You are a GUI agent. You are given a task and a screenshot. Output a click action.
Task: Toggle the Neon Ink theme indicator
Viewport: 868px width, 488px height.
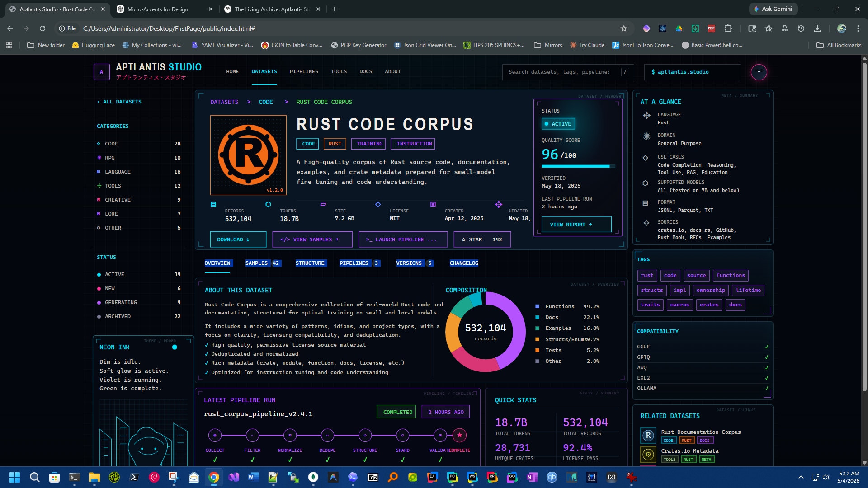(175, 347)
